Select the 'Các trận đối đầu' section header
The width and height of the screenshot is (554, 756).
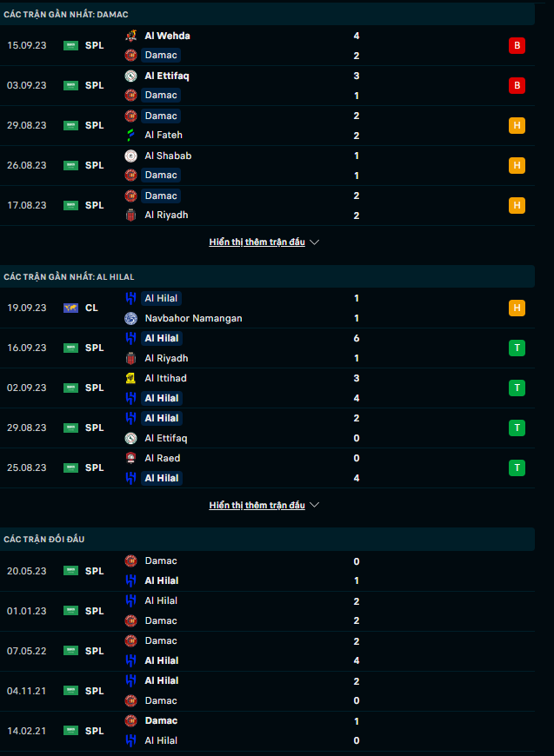(x=44, y=539)
